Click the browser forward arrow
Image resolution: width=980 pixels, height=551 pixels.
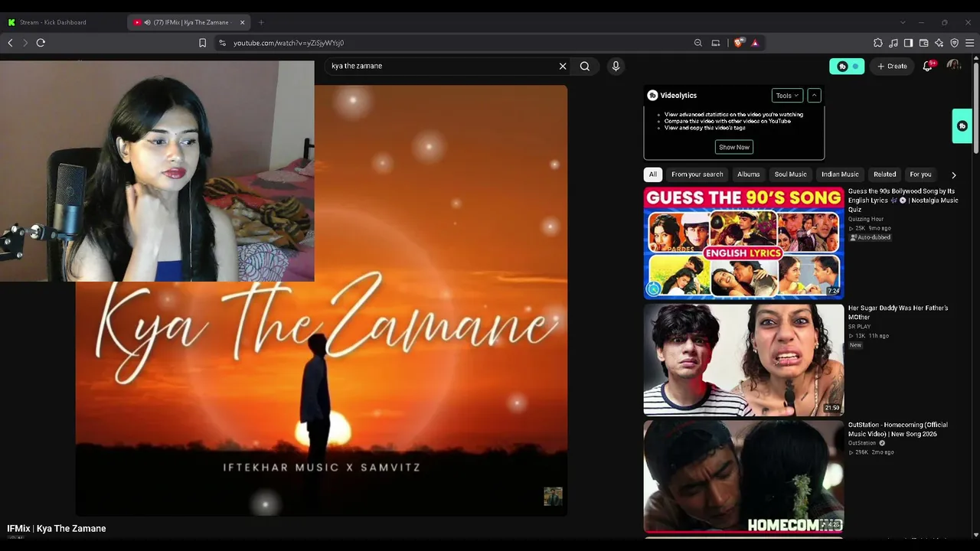point(24,43)
